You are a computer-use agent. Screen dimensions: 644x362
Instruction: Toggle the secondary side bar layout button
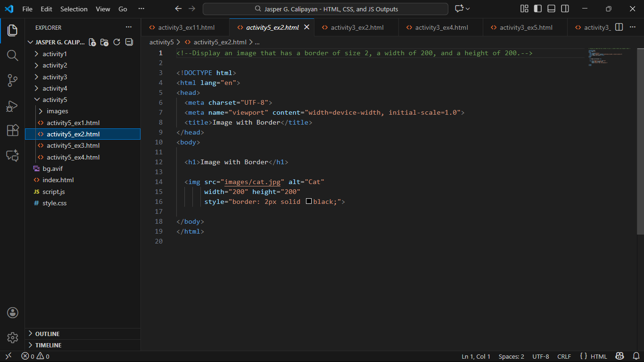pos(565,9)
